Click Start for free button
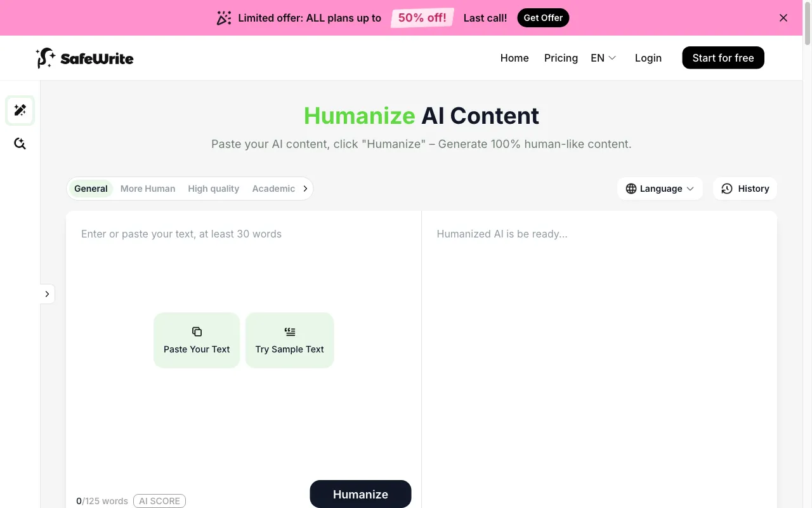 click(723, 58)
